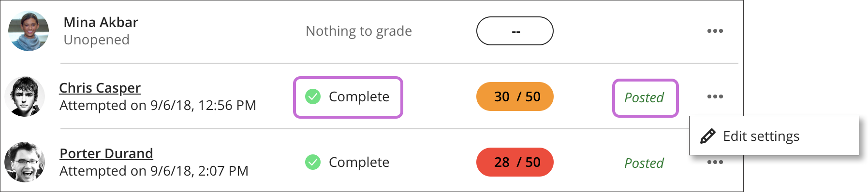Click Porter Durand's Posted status label
This screenshot has height=192, width=868.
click(644, 163)
